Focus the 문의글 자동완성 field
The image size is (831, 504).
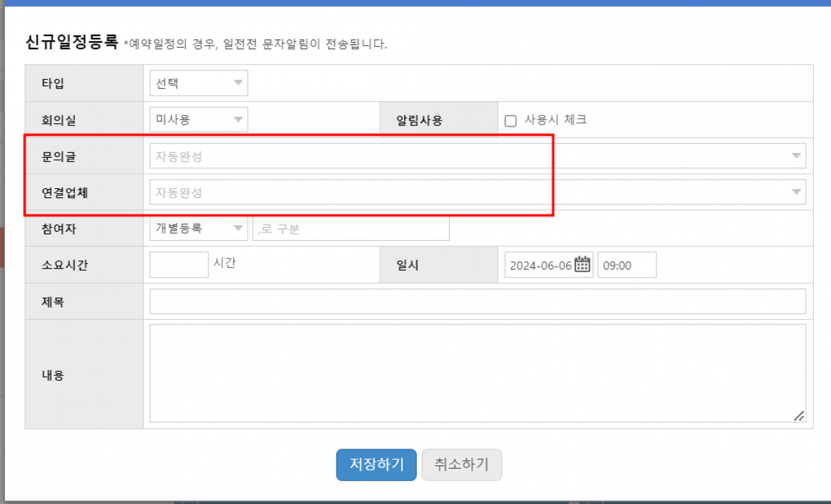coord(464,156)
